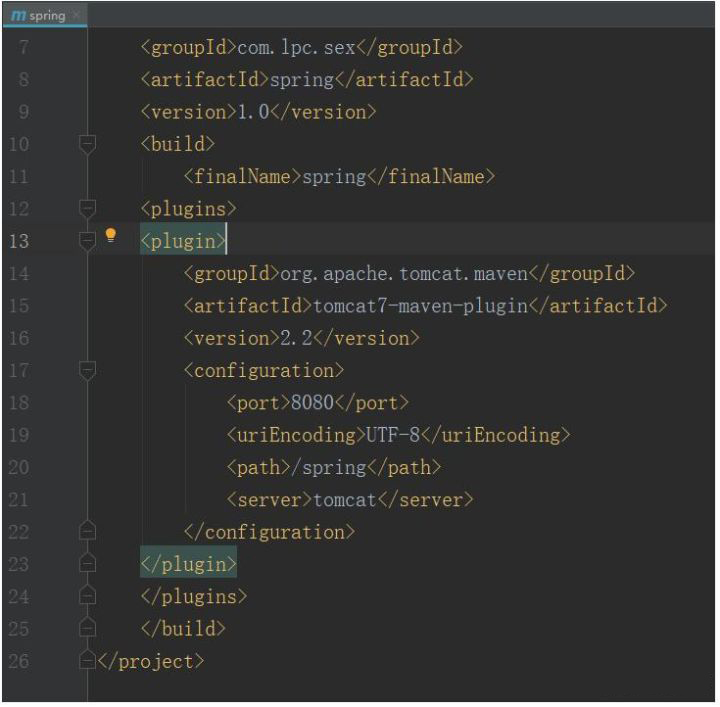Click the Maven icon in the spring tab

click(x=18, y=15)
